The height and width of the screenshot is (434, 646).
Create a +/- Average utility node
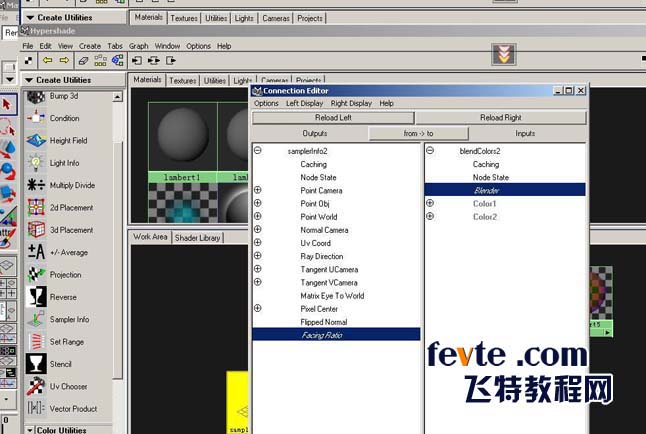[68, 252]
